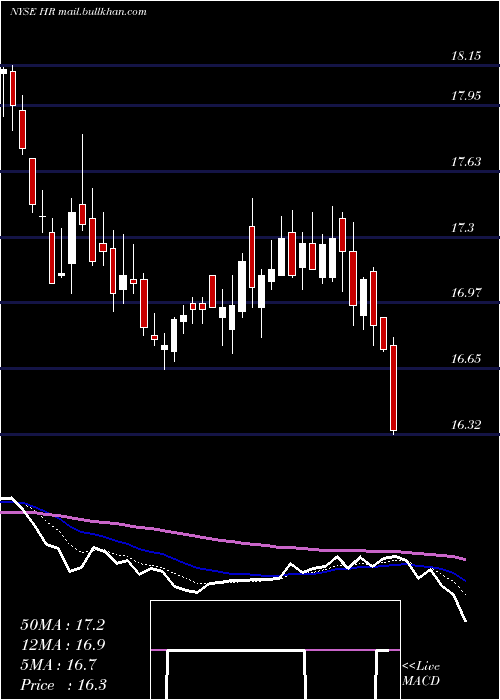Click the 17.3 price level label
500x700 pixels.
462,228
